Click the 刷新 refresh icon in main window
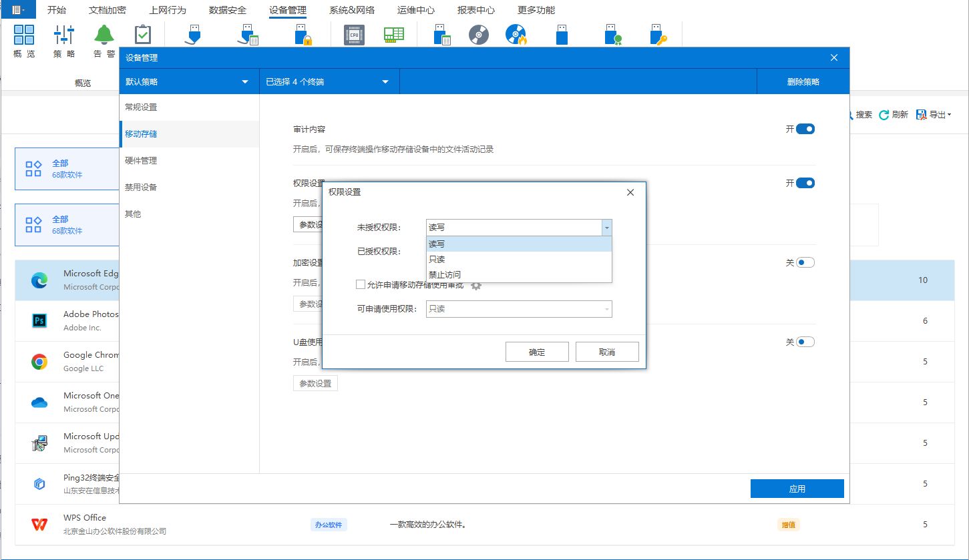This screenshot has height=560, width=969. pyautogui.click(x=884, y=115)
